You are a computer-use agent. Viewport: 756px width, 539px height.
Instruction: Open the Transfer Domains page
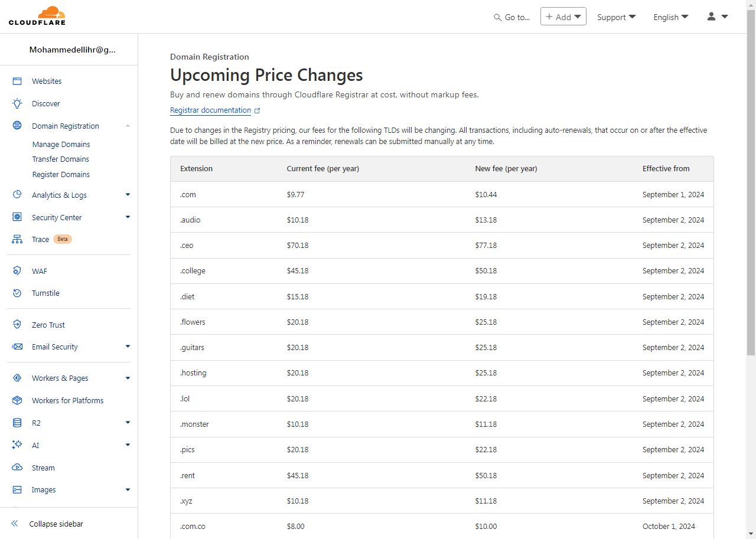(x=60, y=159)
